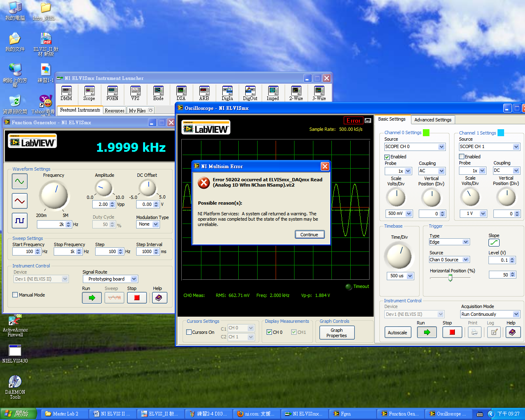Click the Frequency 2k input field

click(51, 224)
